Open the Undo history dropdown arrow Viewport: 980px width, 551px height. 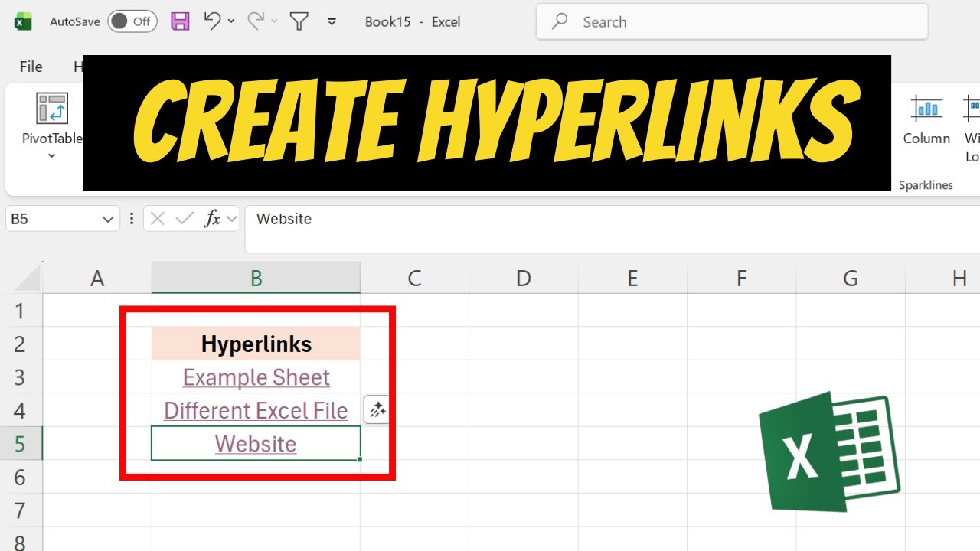[x=231, y=22]
